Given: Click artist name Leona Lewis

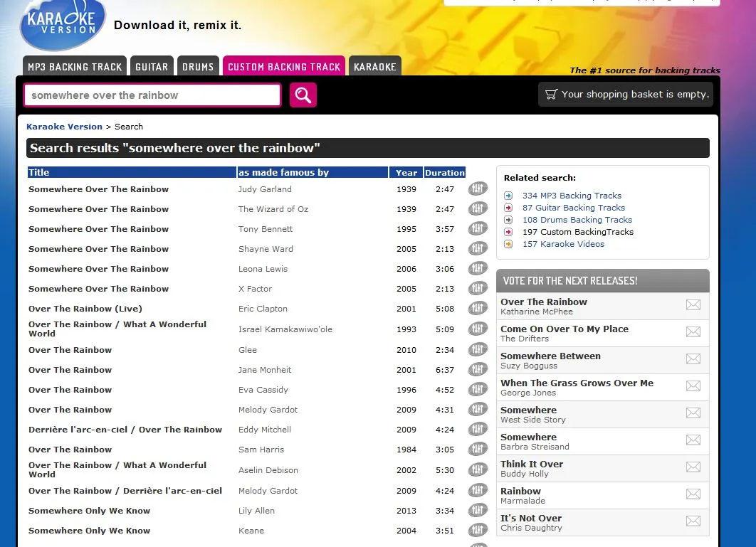Looking at the screenshot, I should [263, 268].
